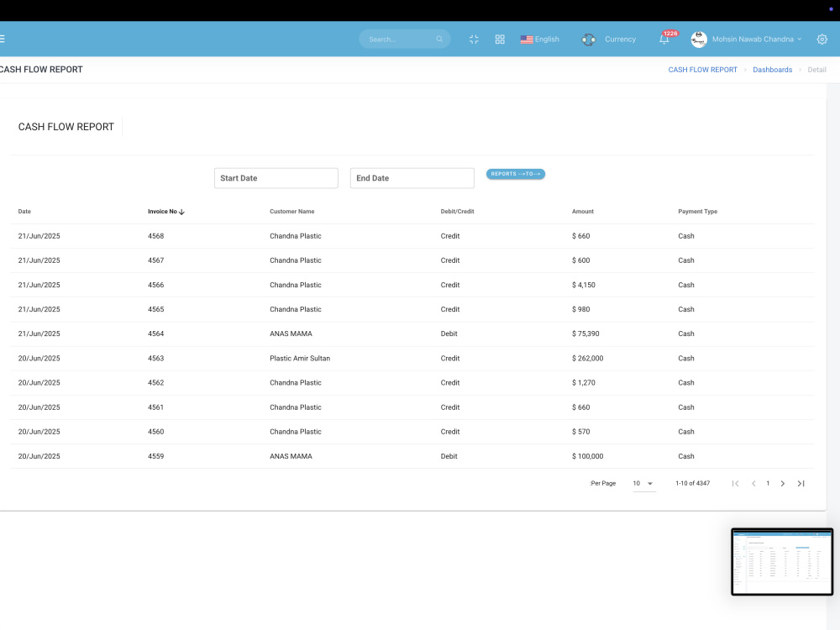
Task: Select invoice number 4561
Action: (156, 407)
